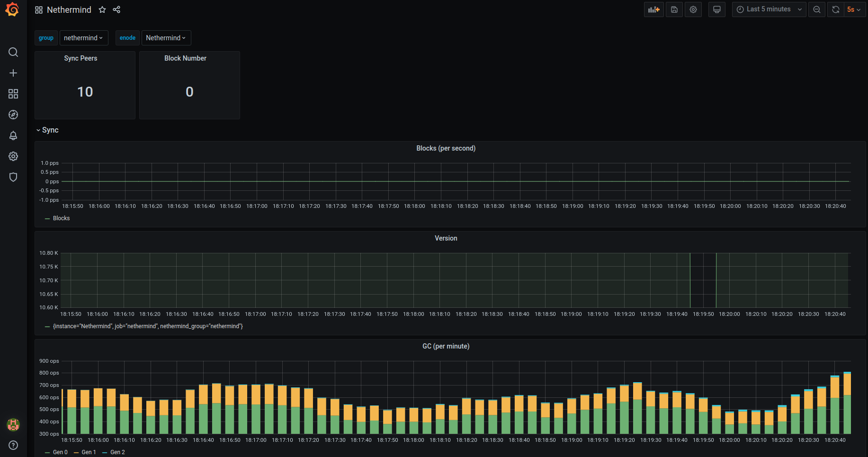Open the Configuration gear in sidebar

pos(13,156)
